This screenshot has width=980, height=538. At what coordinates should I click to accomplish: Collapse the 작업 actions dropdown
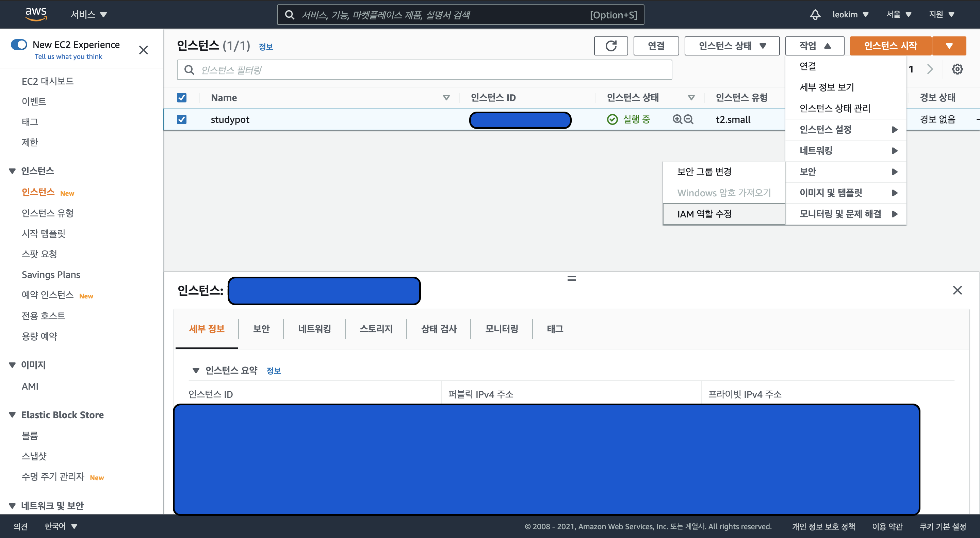point(815,46)
